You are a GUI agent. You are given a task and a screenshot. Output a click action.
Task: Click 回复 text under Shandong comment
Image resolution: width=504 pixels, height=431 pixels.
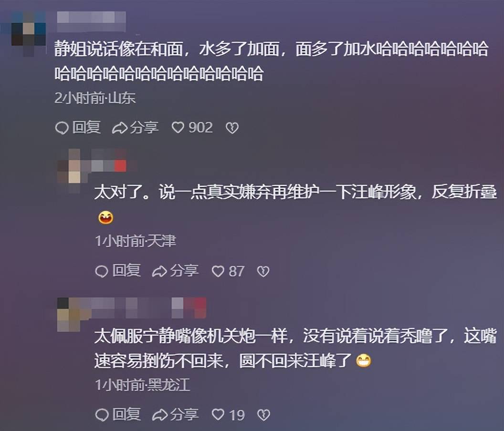coord(86,127)
